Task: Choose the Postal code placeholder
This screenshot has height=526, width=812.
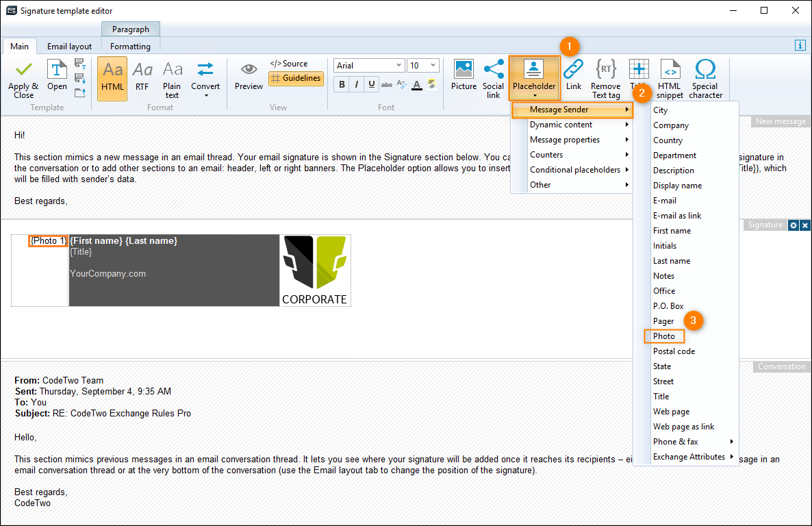Action: [x=686, y=351]
